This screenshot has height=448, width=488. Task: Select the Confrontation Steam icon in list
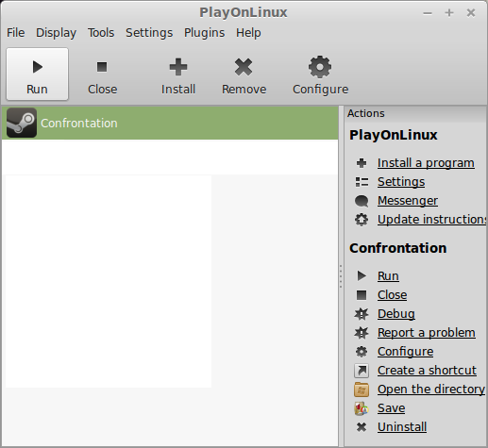click(x=22, y=123)
